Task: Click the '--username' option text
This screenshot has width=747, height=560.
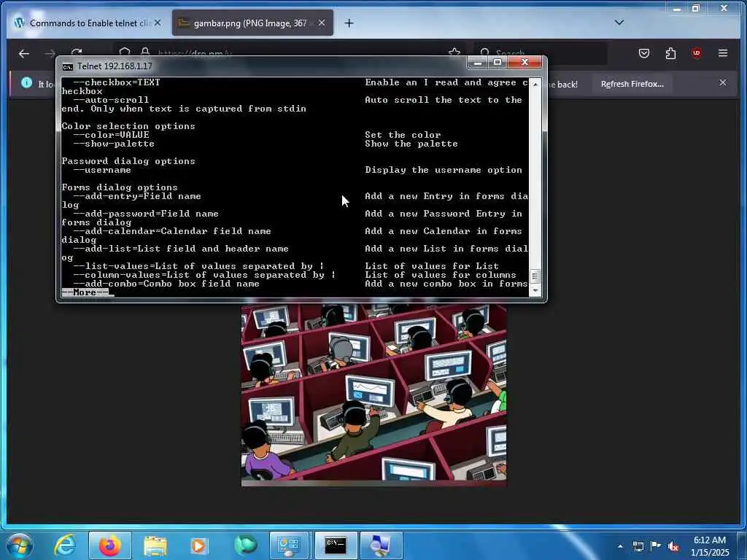Action: pos(102,170)
